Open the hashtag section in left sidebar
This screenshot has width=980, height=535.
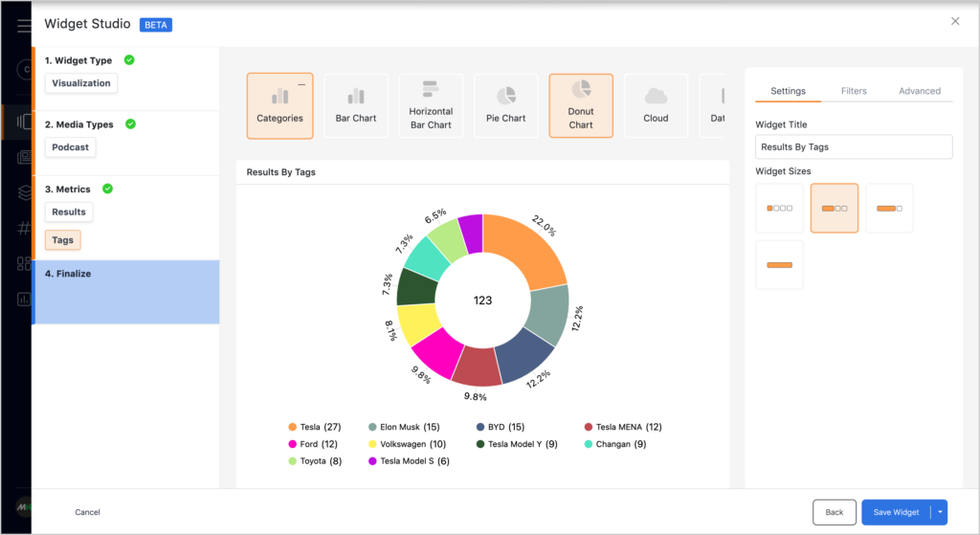24,228
